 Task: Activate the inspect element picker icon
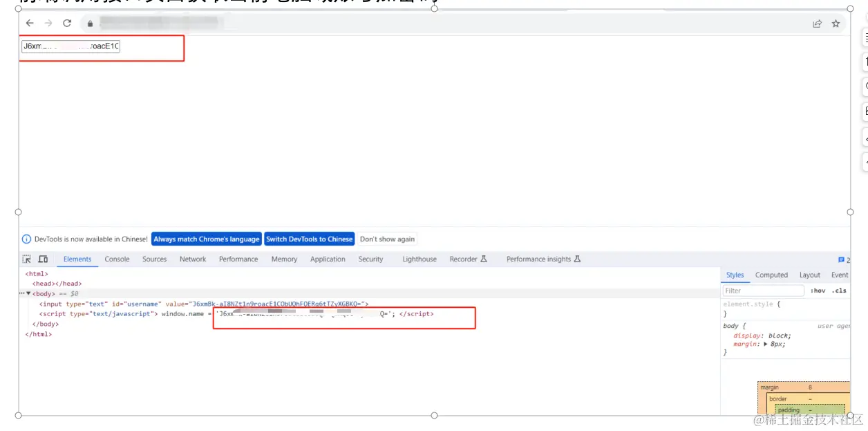point(27,259)
